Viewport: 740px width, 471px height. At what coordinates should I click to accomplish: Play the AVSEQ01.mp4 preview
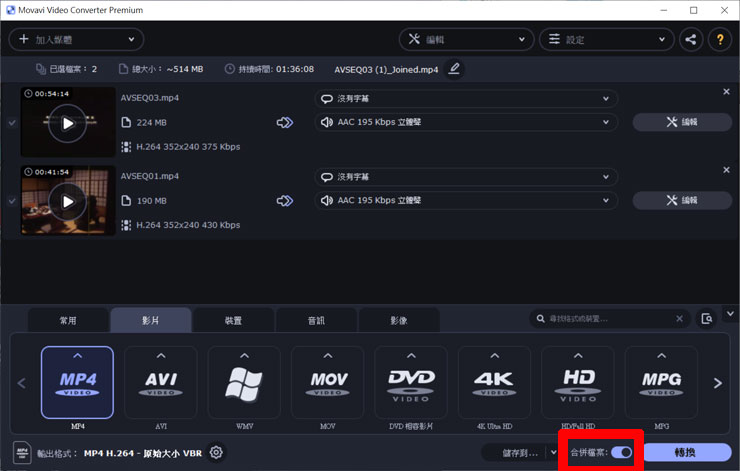[x=68, y=202]
